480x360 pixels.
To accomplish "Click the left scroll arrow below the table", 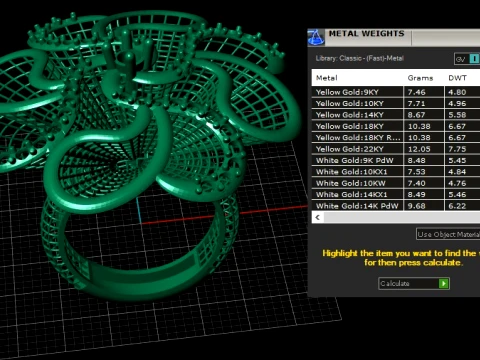I will pos(318,217).
